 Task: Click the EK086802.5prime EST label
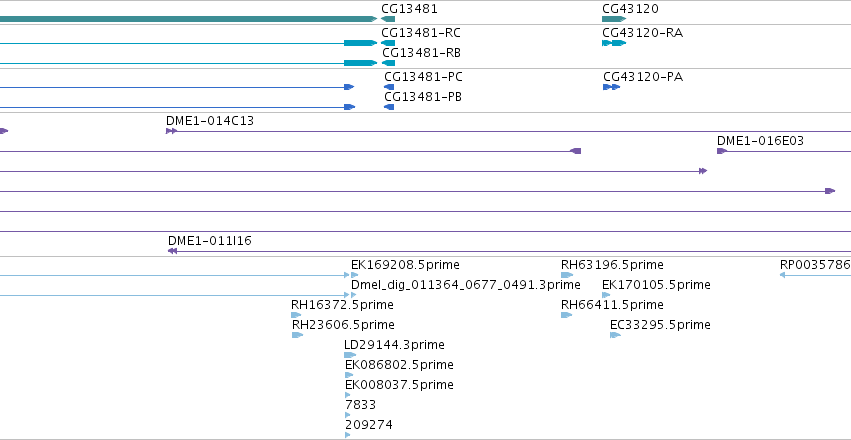click(399, 365)
